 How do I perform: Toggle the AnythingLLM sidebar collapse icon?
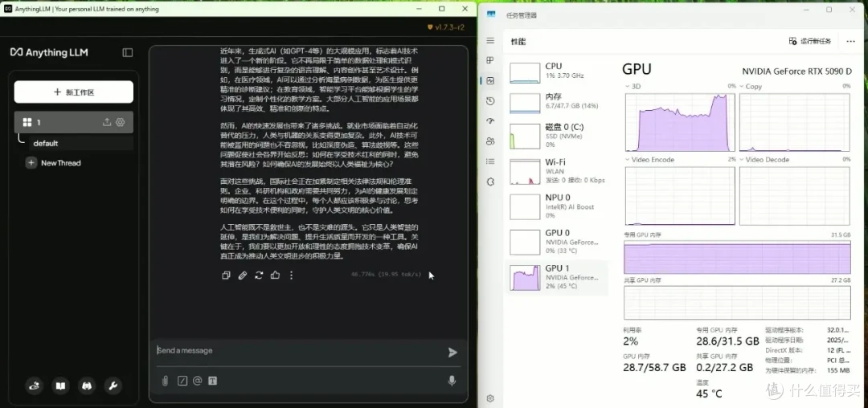127,52
